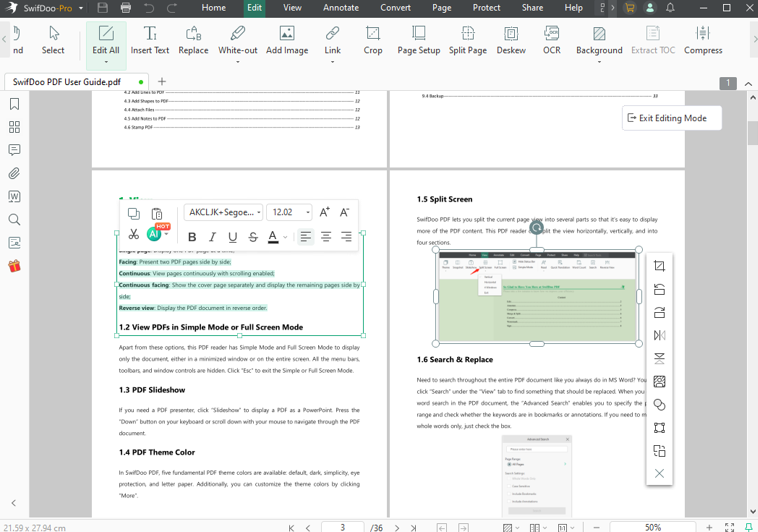Show page thumbnails panel
The width and height of the screenshot is (758, 532).
pos(15,127)
